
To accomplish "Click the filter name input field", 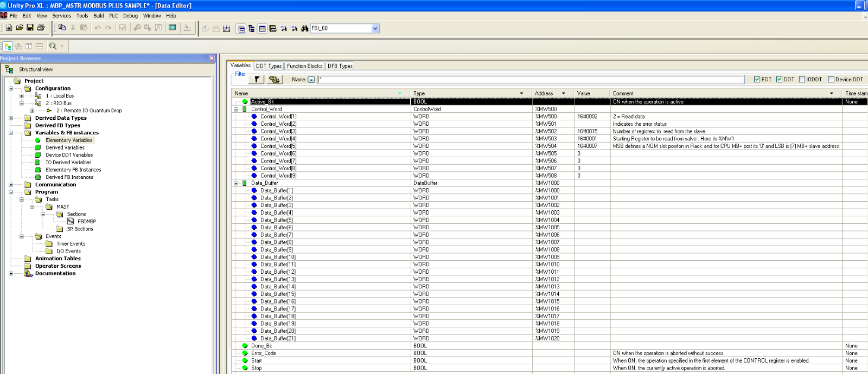I will (x=531, y=80).
